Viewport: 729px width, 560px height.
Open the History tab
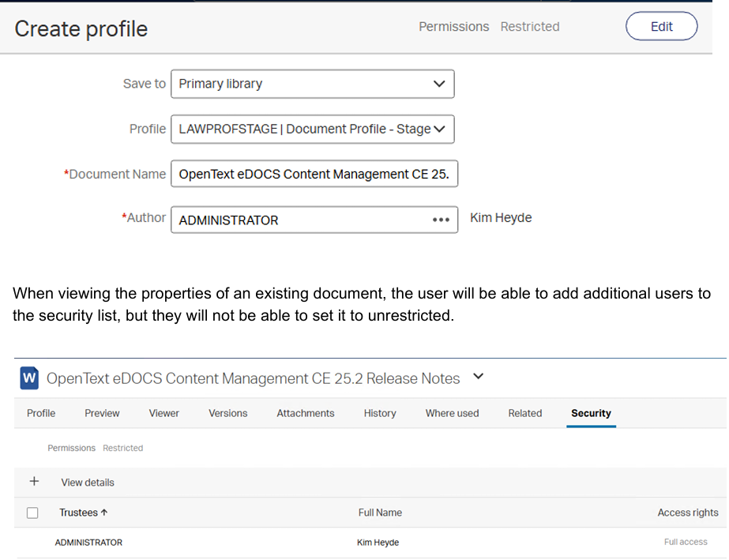point(380,413)
